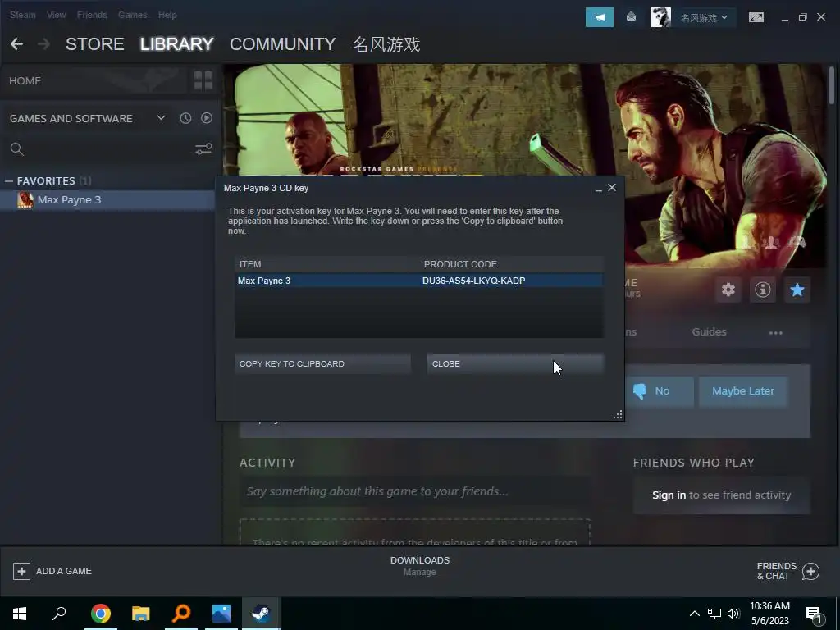Open the Windows notification center icon
The height and width of the screenshot is (630, 840).
point(814,615)
